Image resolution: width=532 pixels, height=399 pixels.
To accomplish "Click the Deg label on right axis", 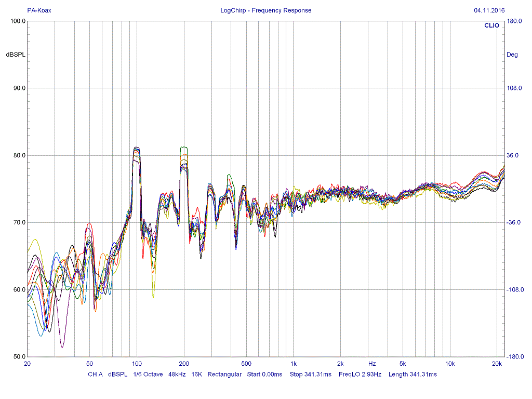I will coord(512,55).
